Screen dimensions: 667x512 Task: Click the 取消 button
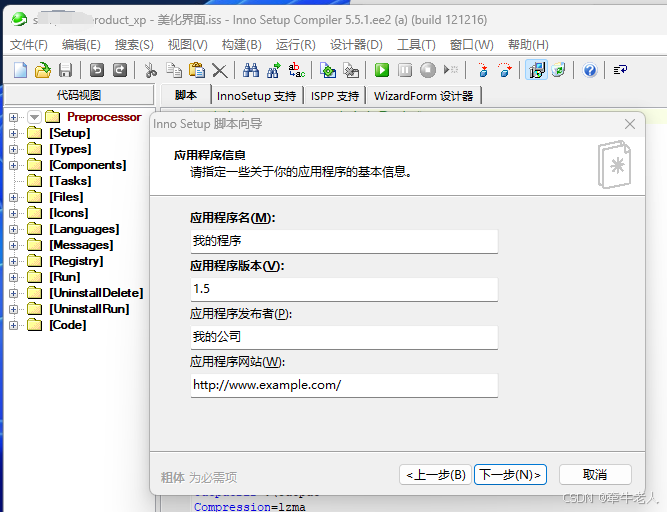(x=595, y=475)
